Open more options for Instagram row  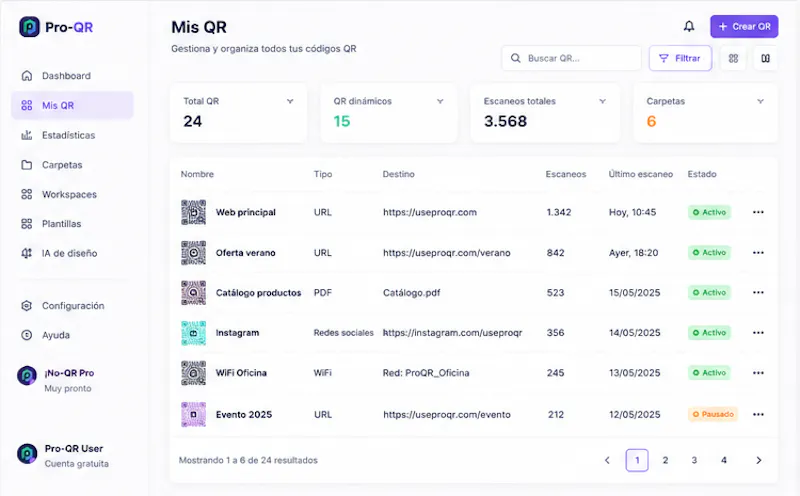[758, 333]
